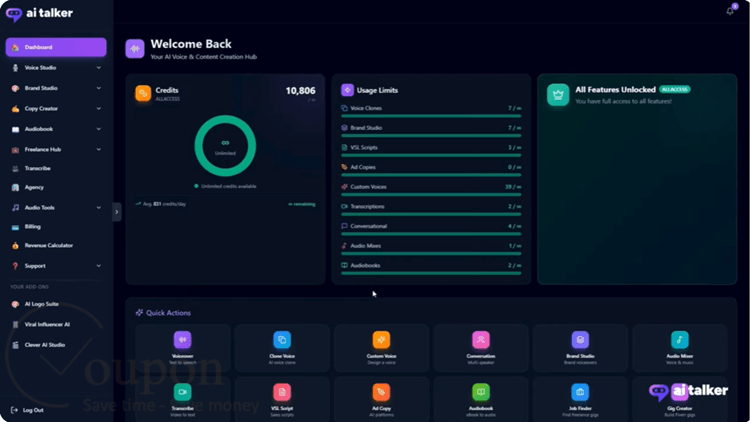The image size is (750, 422).
Task: Open the Clone Voice quick action
Action: 282,348
